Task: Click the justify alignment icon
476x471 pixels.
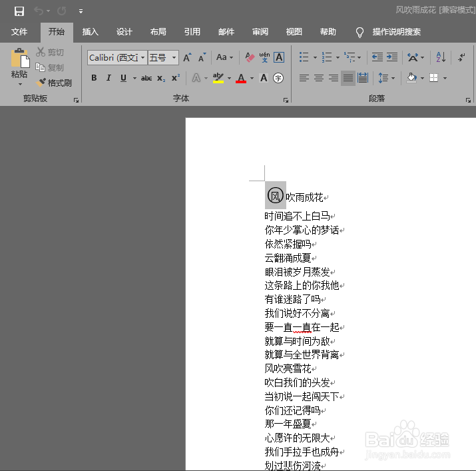Action: pos(348,78)
